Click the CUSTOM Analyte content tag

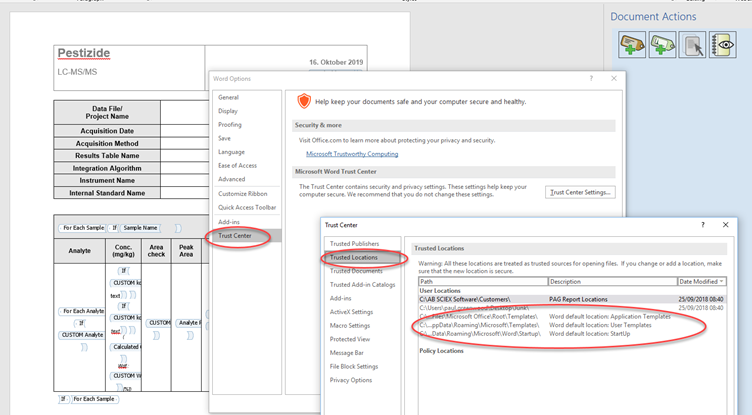click(82, 335)
